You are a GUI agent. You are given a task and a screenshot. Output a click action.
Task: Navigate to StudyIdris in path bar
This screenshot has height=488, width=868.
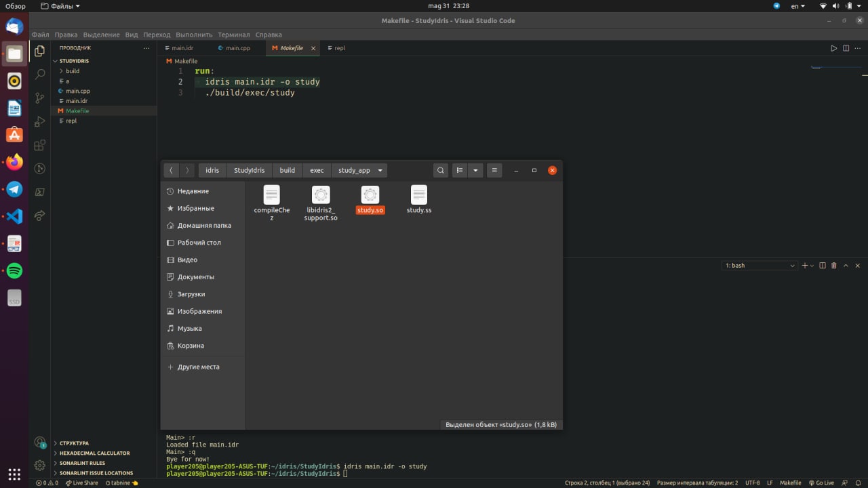[249, 171]
